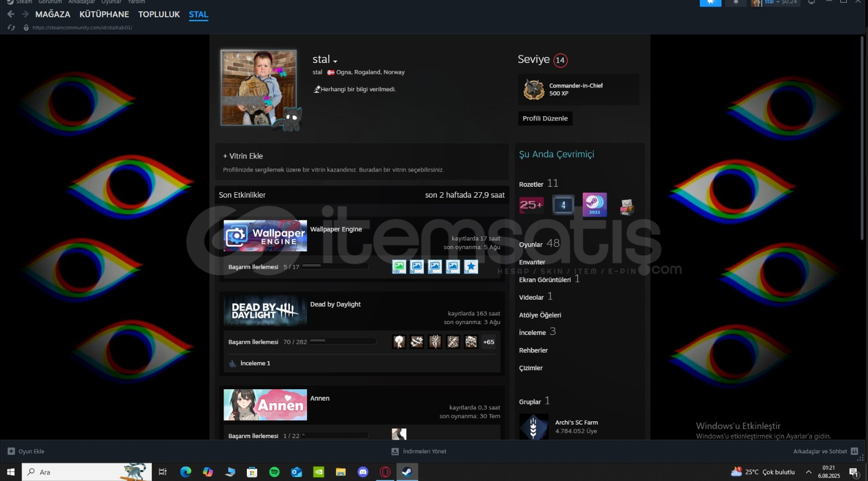Viewport: 868px width, 481px height.
Task: Show the +65 more Dead by Daylight achievements
Action: (489, 342)
